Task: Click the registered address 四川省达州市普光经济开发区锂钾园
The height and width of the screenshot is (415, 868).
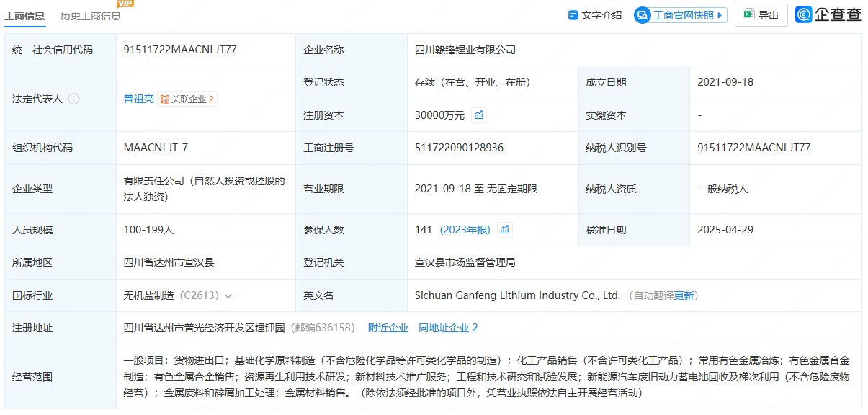Action: point(205,328)
